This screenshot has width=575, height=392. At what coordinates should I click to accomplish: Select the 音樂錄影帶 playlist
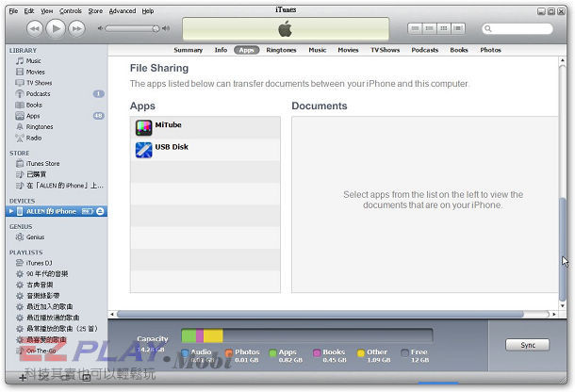(x=57, y=296)
